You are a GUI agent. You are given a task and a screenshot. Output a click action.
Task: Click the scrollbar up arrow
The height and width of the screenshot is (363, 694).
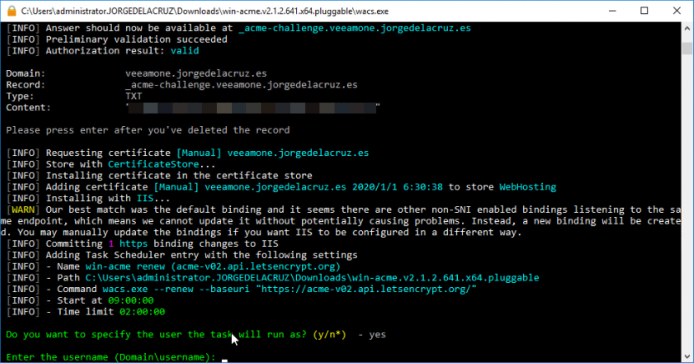click(687, 28)
